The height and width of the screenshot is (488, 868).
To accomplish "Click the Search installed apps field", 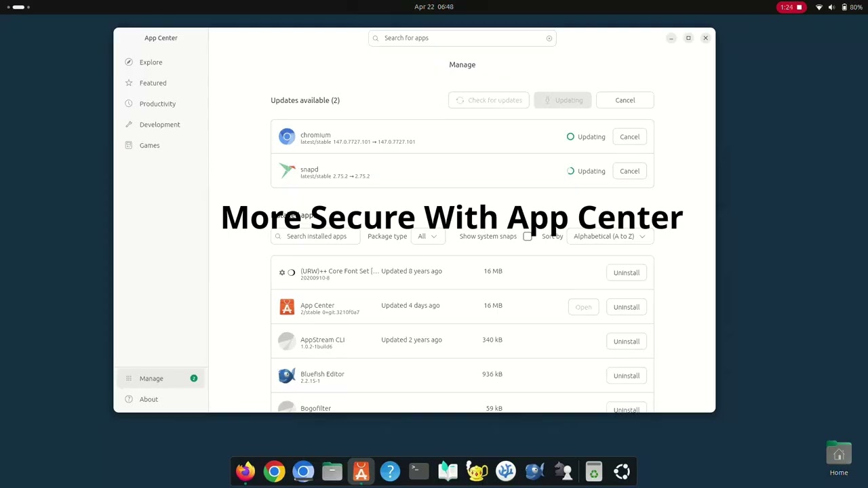I will click(x=315, y=237).
